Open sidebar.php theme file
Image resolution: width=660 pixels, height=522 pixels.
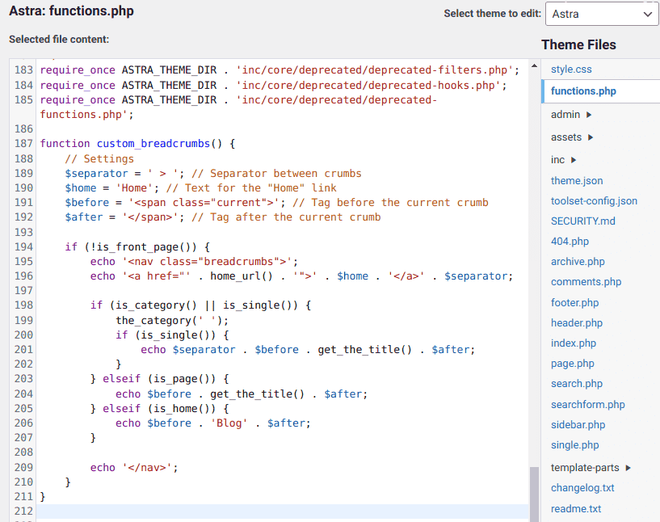click(578, 425)
